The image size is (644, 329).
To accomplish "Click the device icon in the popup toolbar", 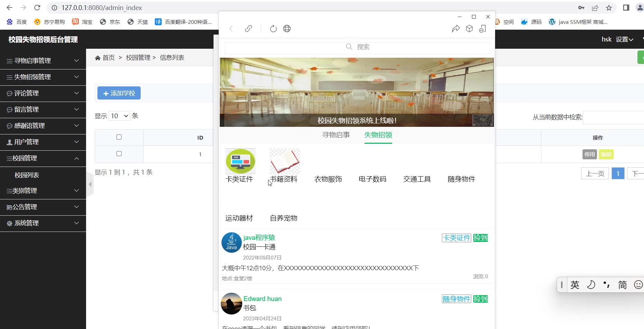I will click(483, 29).
